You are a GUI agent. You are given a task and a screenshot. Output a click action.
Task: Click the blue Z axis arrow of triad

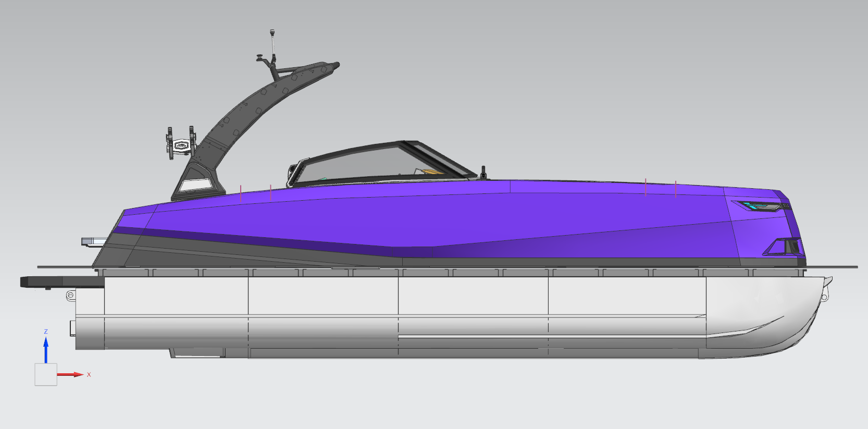tap(46, 350)
